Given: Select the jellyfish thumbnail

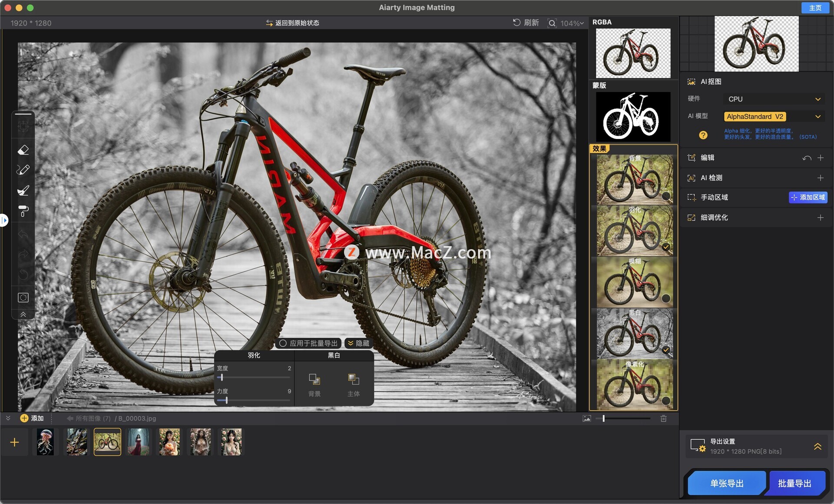Looking at the screenshot, I should [x=45, y=442].
